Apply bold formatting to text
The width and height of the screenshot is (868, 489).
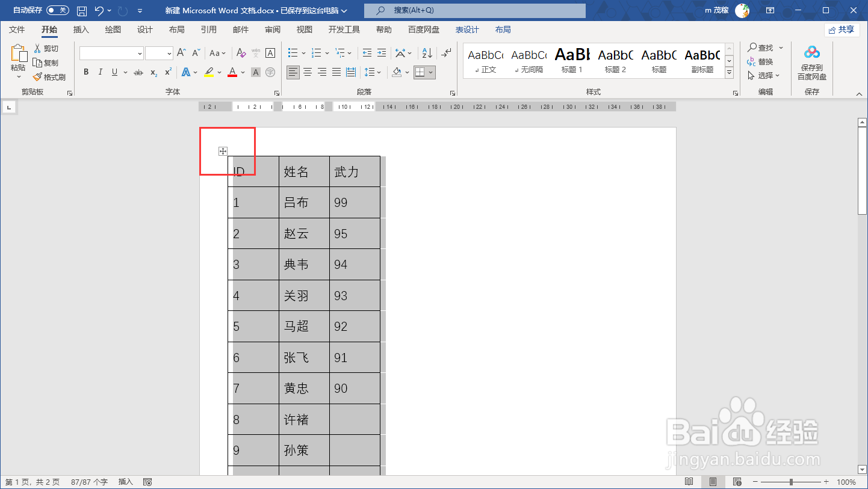point(85,72)
